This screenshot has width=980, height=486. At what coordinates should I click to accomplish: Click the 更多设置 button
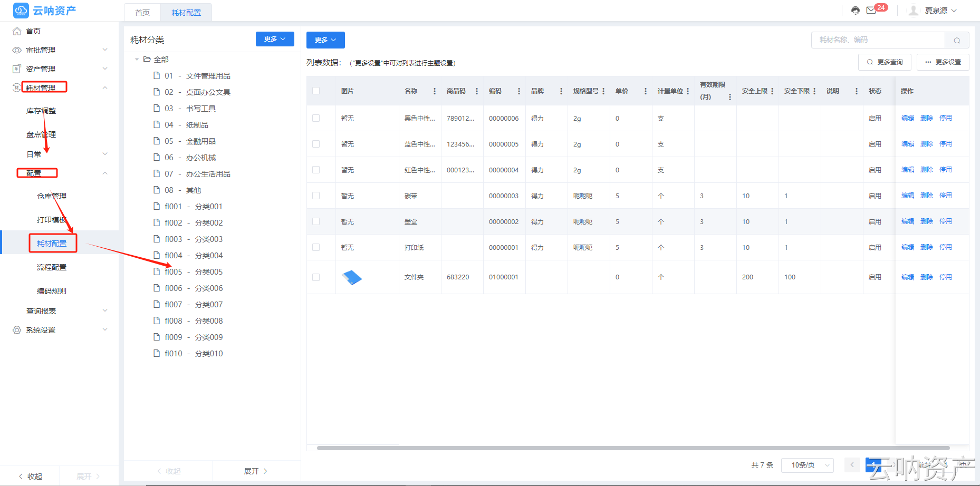(x=943, y=62)
